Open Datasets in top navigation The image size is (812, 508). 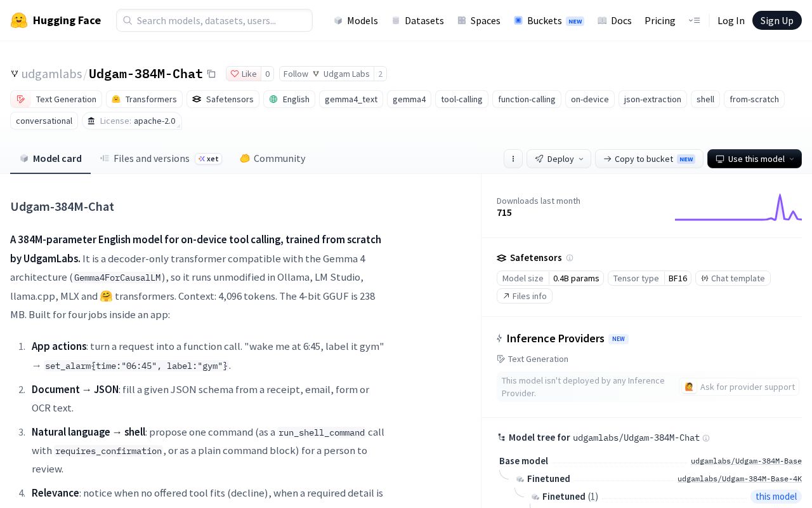[417, 20]
